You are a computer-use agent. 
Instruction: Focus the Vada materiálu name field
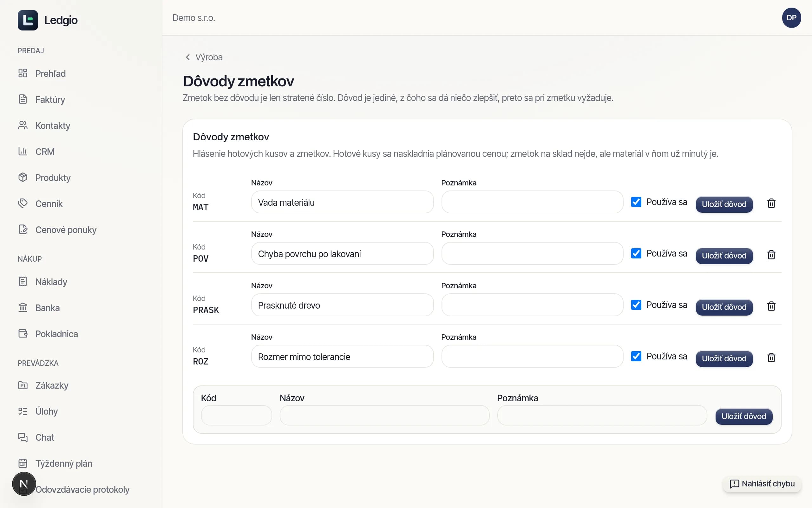[342, 202]
